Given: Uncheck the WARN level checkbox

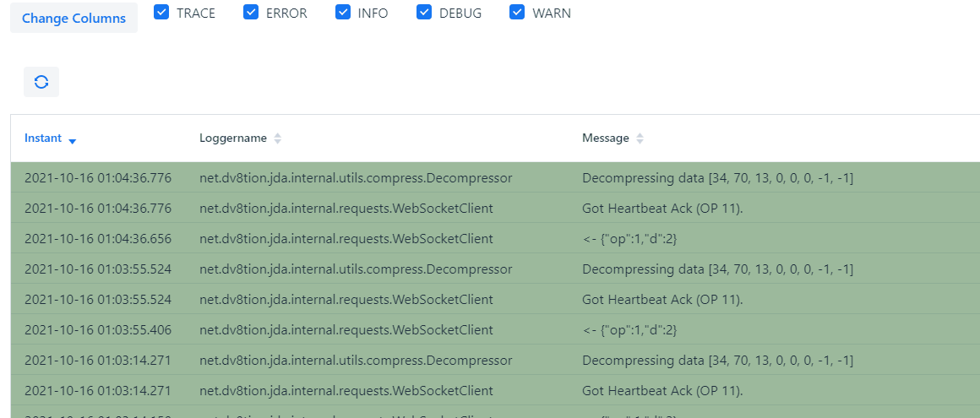Looking at the screenshot, I should (518, 13).
